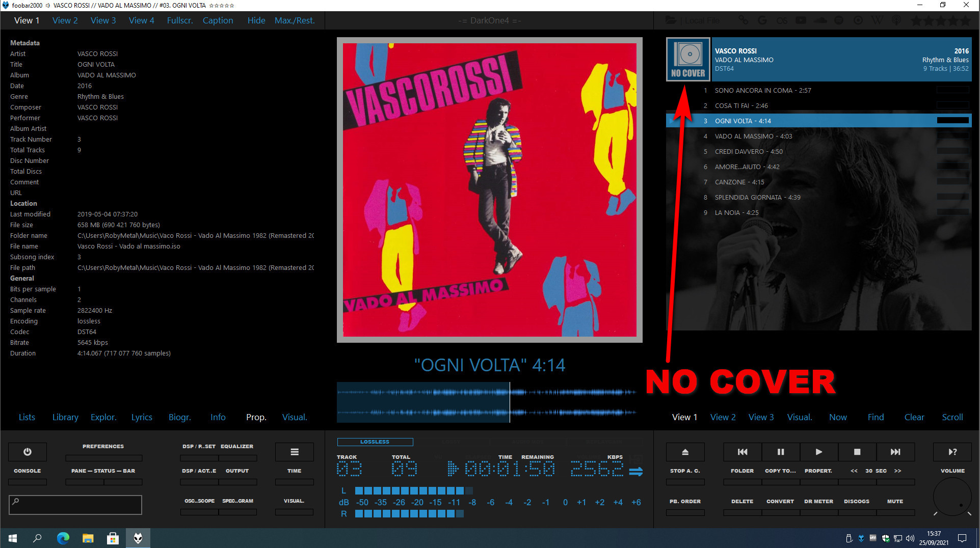Select track SPLENDIDA GIORNATA
Screen dimensions: 980x548
point(819,197)
